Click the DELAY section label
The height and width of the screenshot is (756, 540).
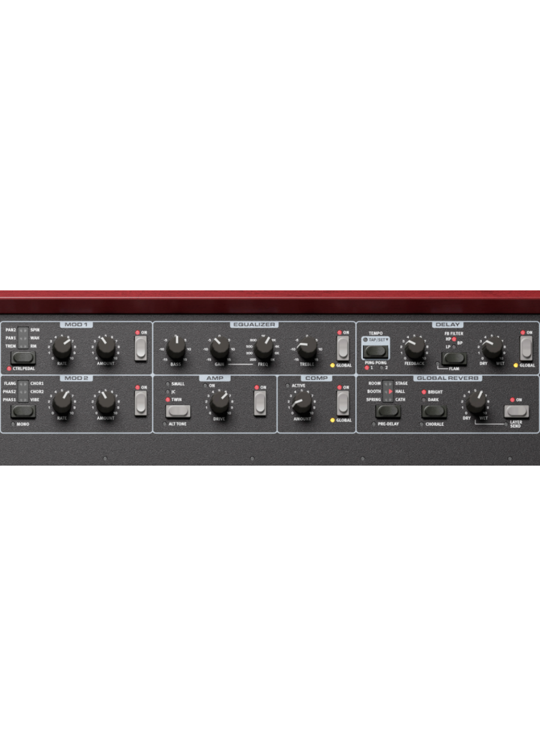[x=448, y=325]
